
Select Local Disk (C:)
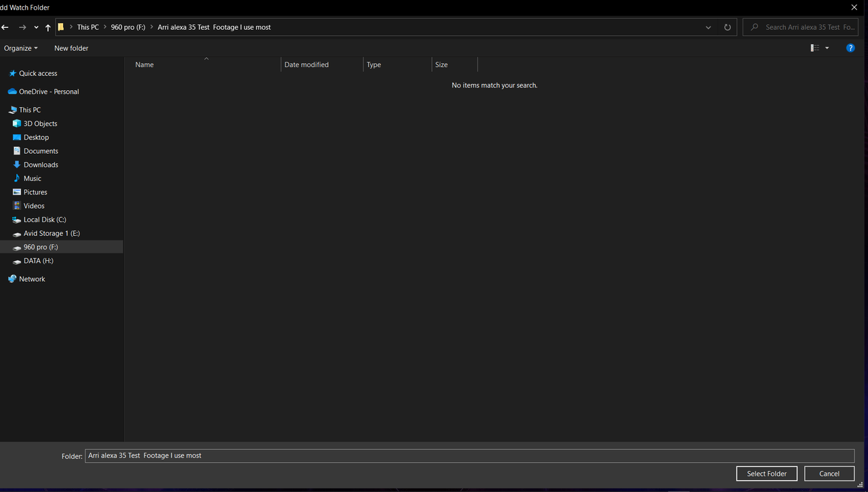(45, 220)
